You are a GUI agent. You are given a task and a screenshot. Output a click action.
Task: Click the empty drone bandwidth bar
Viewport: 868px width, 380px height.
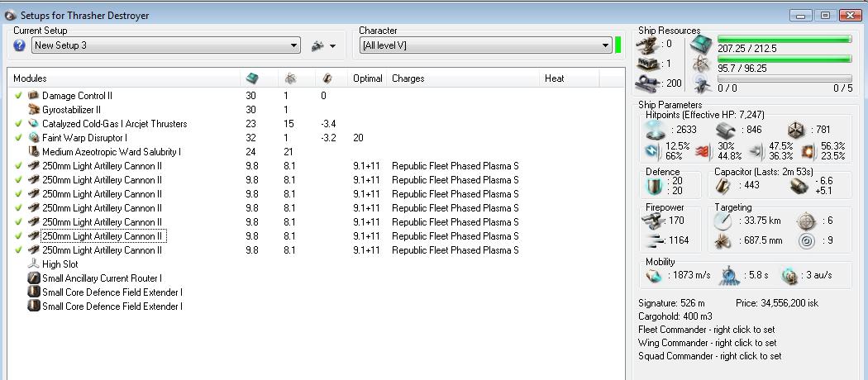point(785,78)
